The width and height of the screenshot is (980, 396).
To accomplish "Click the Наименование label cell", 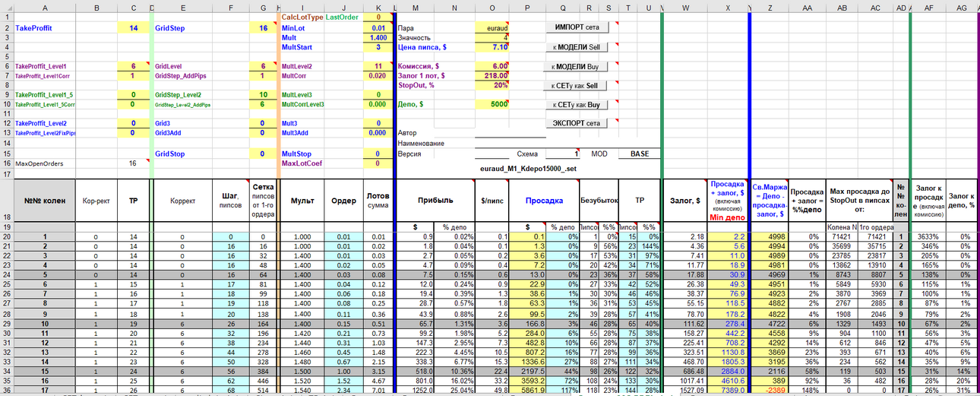I will [x=421, y=144].
